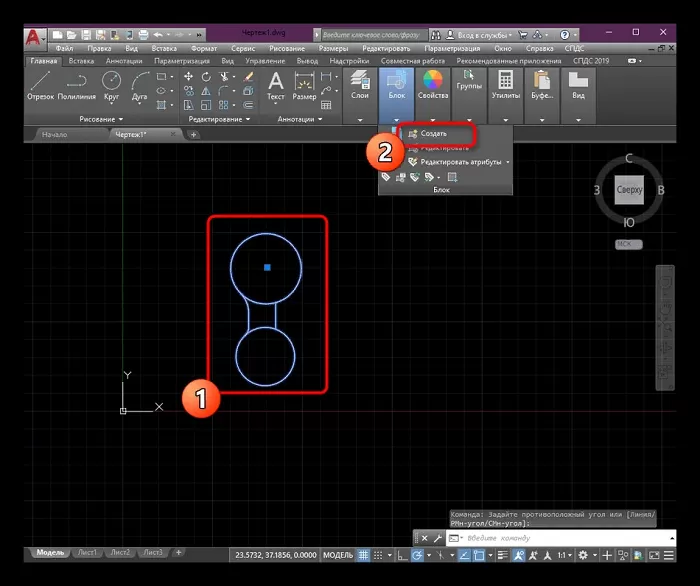Click the Copy objects tool icon
This screenshot has width=700, height=586.
point(188,91)
